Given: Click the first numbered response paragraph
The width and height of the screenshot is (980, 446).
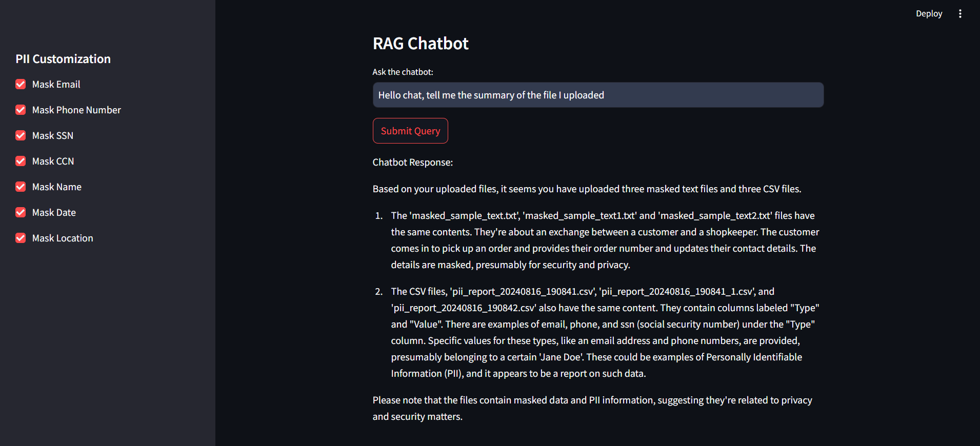Looking at the screenshot, I should [605, 240].
